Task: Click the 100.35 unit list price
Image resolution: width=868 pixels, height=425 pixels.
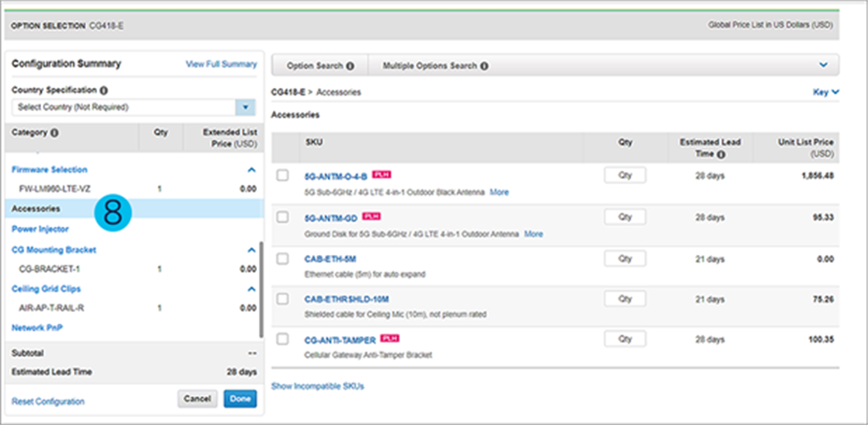Action: (821, 339)
